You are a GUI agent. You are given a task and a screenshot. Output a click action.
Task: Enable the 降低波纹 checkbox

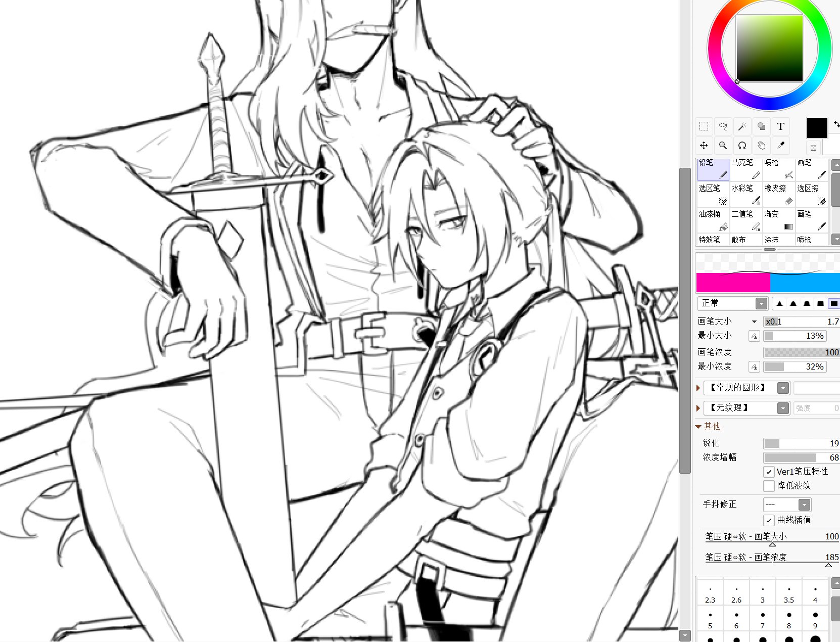pos(769,486)
